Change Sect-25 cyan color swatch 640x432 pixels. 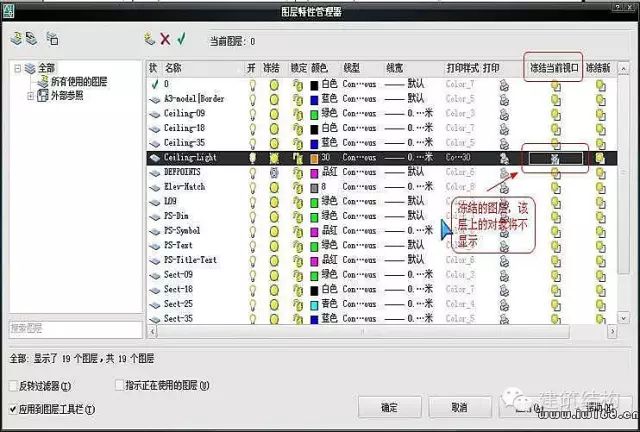314,305
